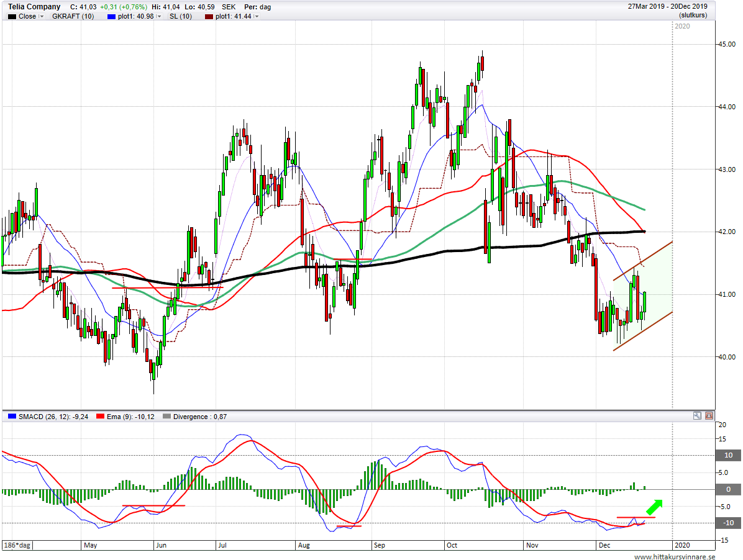Viewport: 743px width, 560px height.
Task: Click the Jun month on time axis
Action: coord(161,545)
